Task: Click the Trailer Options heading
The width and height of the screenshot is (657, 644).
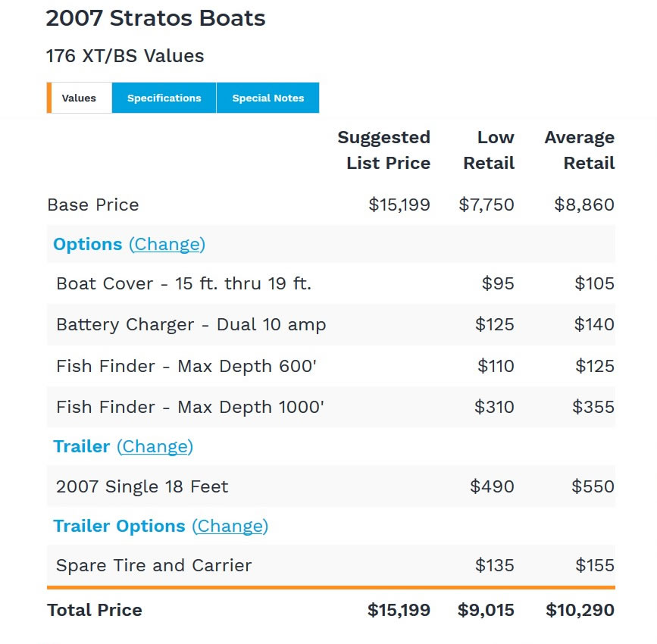Action: pyautogui.click(x=119, y=526)
